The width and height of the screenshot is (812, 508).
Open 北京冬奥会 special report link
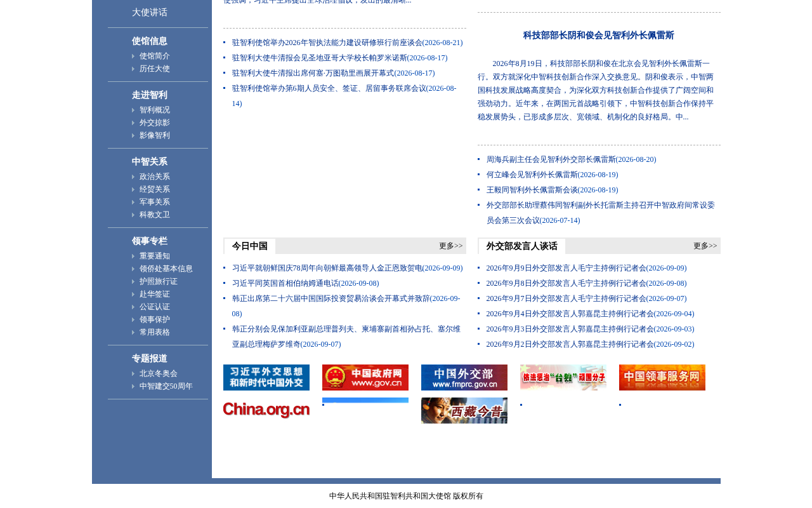point(159,373)
